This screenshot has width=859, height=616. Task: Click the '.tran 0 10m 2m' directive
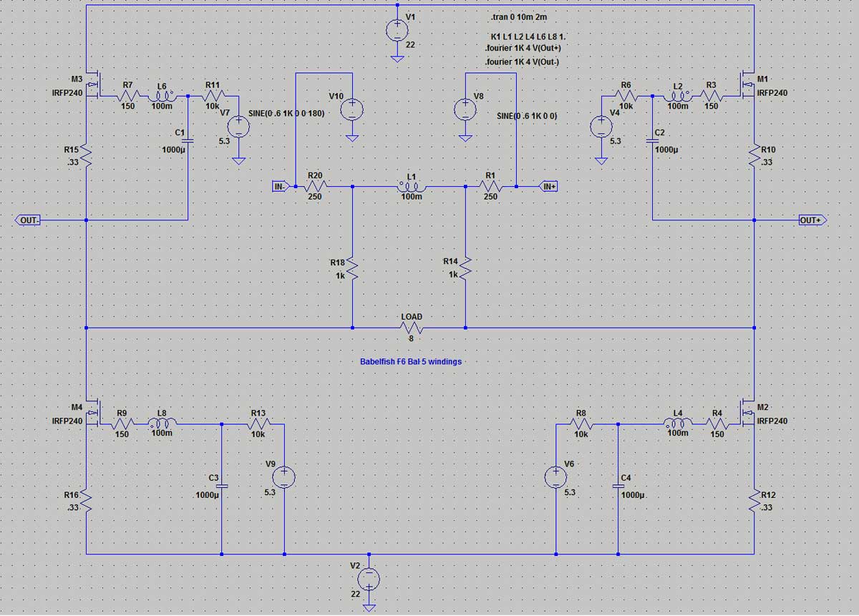[520, 16]
